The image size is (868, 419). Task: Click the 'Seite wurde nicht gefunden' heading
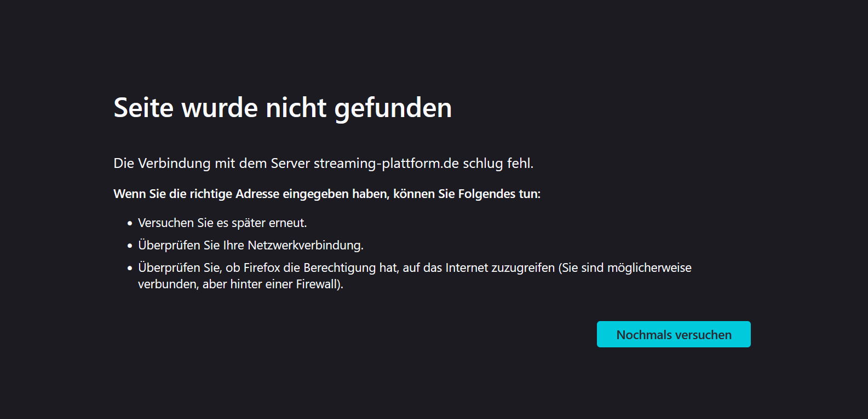282,108
